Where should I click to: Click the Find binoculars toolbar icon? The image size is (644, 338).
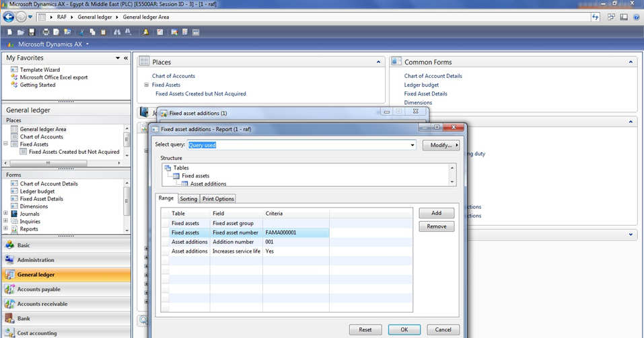coord(117,32)
